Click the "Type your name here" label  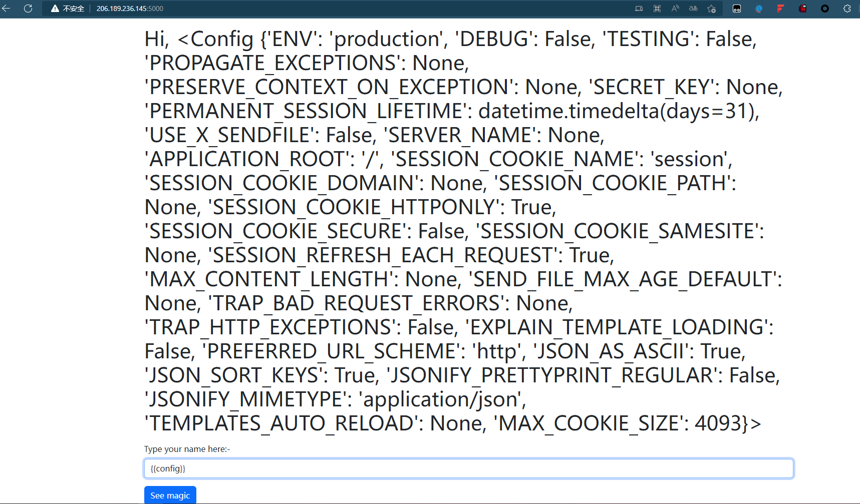click(x=187, y=449)
